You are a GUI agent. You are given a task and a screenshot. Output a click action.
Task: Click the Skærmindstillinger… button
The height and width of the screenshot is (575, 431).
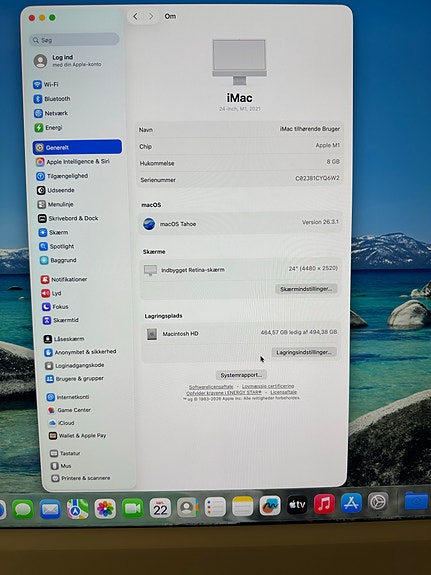click(306, 289)
